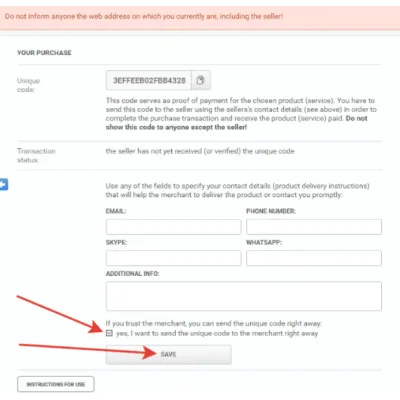Viewport: 400px width, 400px height.
Task: Click inside the ADDITIONAL INFO text area
Action: (x=244, y=296)
